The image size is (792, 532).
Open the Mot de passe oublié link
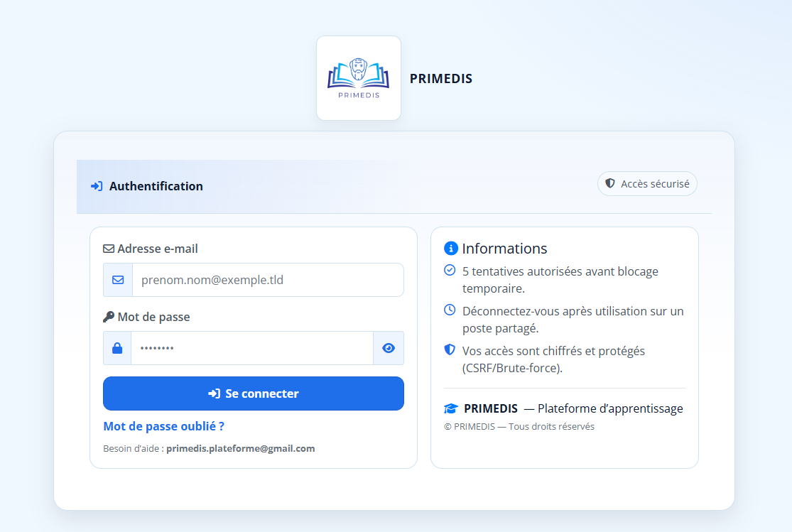(163, 426)
